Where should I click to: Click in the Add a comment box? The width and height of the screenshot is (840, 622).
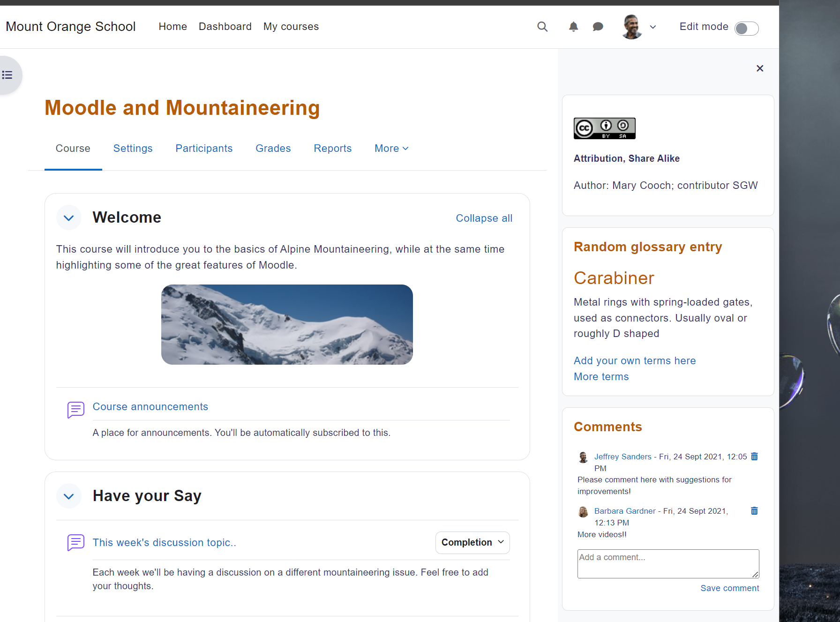668,564
